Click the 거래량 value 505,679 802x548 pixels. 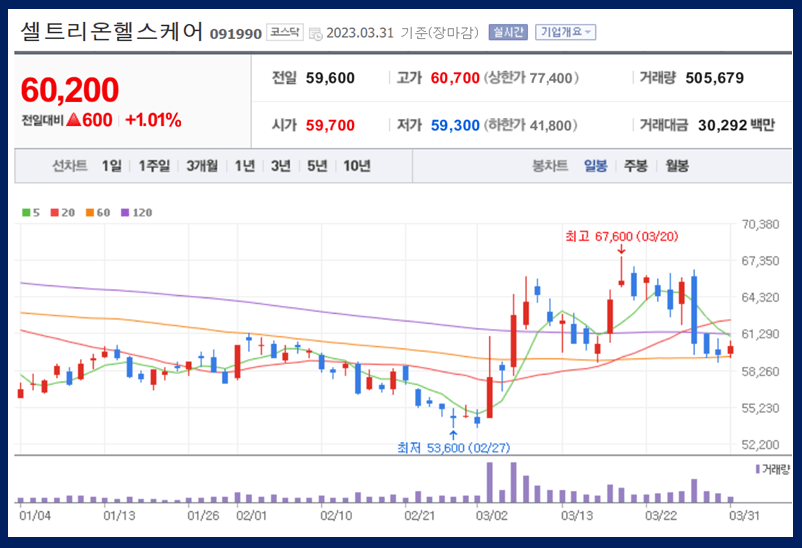tap(715, 78)
